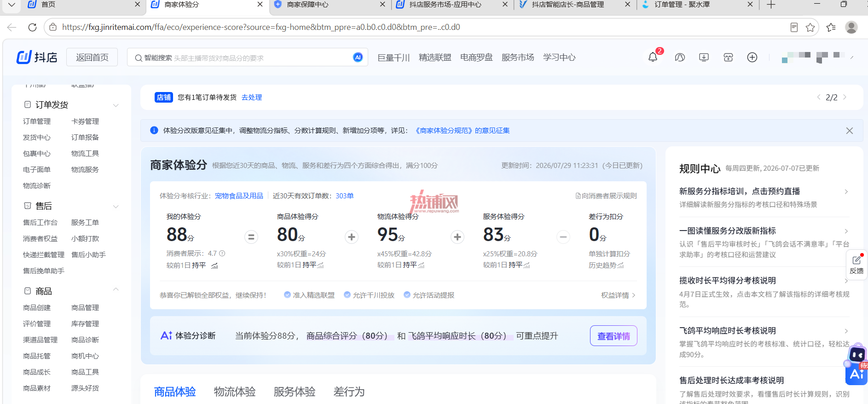Click the plus circle icon in header
The height and width of the screenshot is (404, 868).
coord(752,58)
